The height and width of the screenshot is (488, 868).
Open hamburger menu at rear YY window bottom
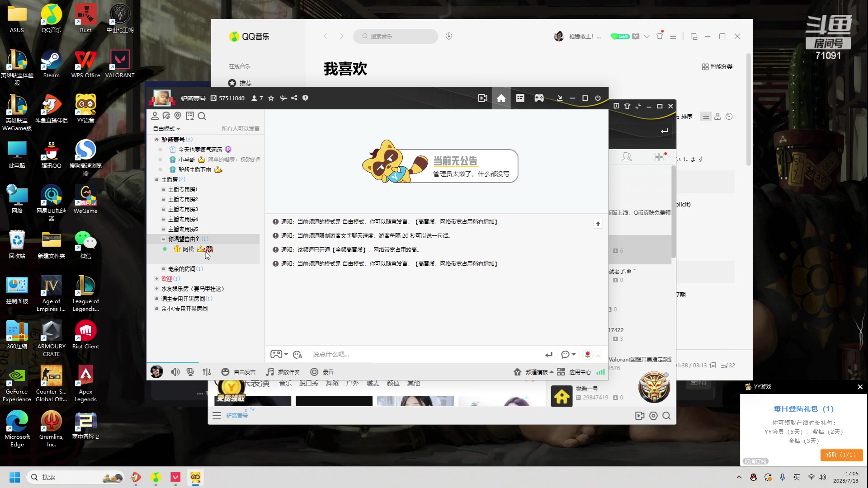[x=217, y=416]
